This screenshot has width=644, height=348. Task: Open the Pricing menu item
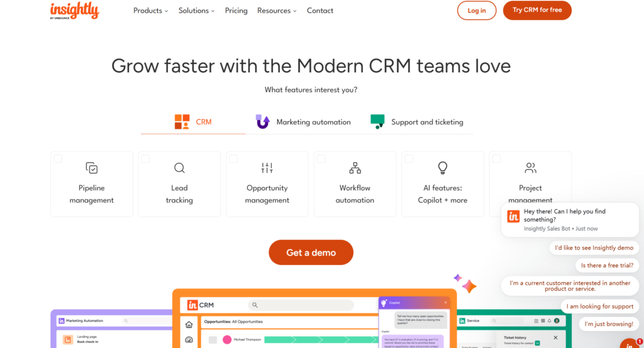click(236, 11)
